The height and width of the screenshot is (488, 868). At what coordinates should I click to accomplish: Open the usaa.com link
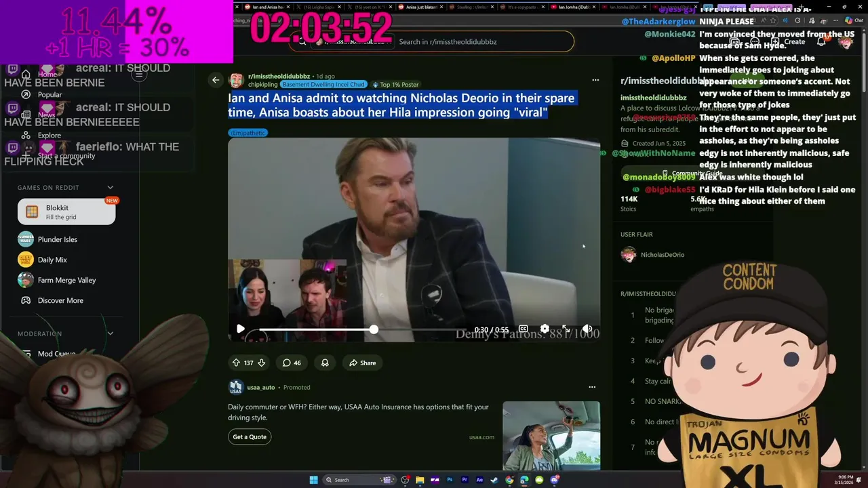(481, 437)
